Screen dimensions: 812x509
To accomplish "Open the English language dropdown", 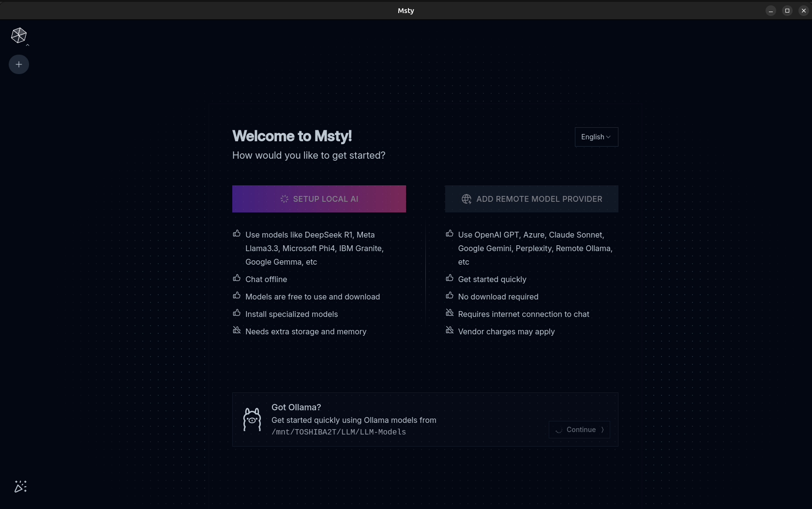I will pyautogui.click(x=596, y=137).
